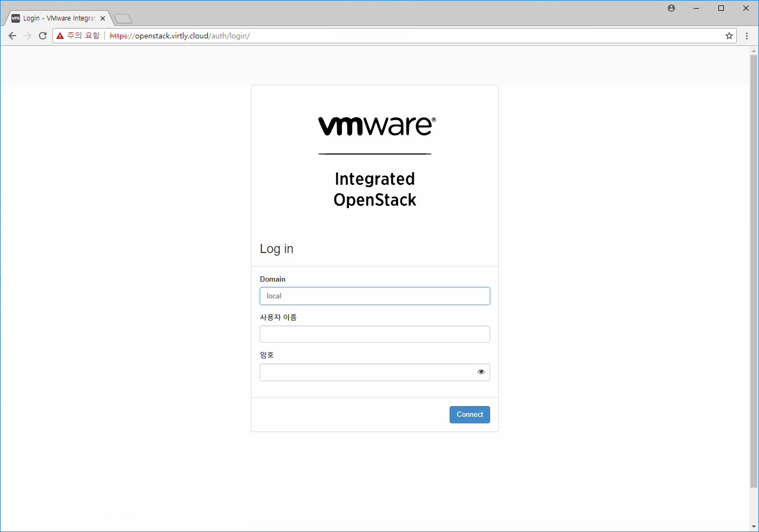Click the scrollbar up arrow
759x532 pixels.
tap(754, 51)
